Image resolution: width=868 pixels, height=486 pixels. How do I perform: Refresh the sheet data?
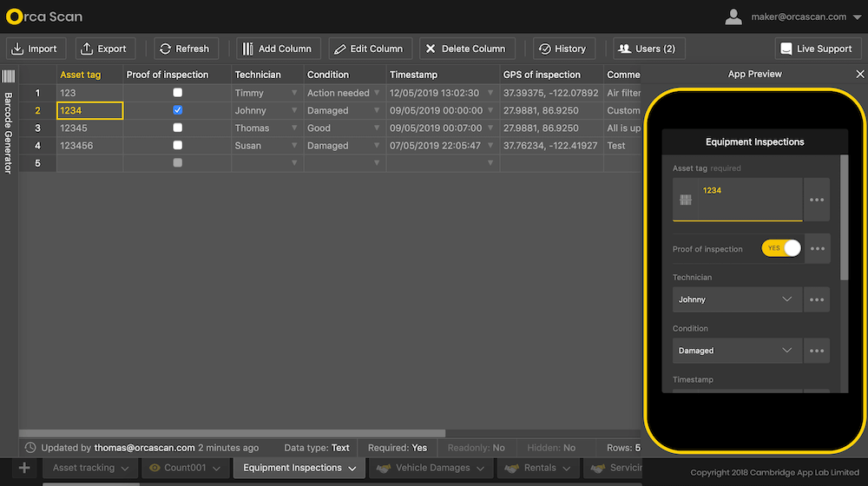coord(182,49)
